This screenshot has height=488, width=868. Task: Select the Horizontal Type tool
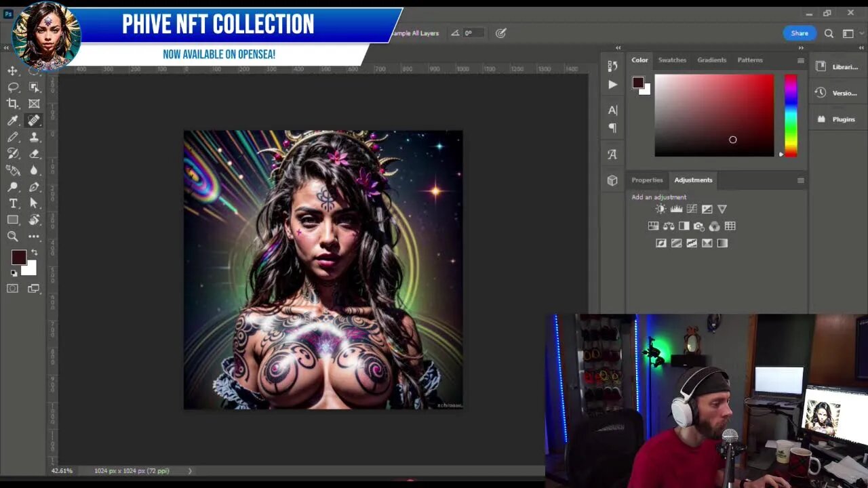click(x=12, y=203)
